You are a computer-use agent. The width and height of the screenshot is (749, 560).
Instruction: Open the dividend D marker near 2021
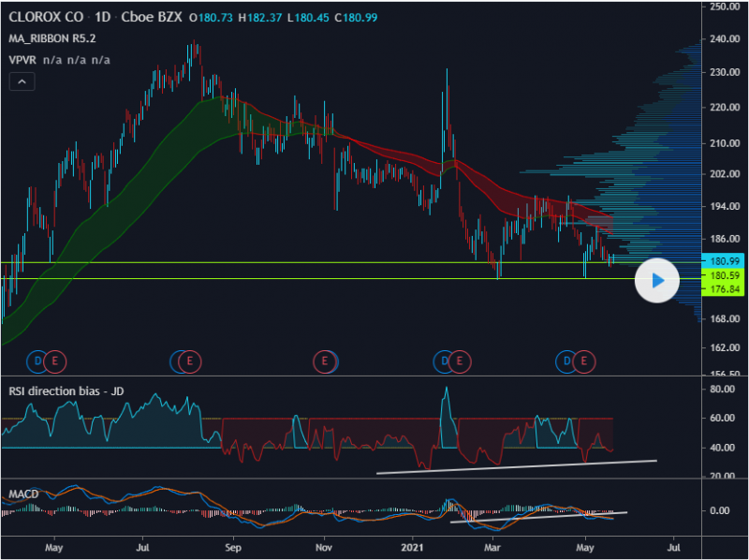pyautogui.click(x=443, y=361)
